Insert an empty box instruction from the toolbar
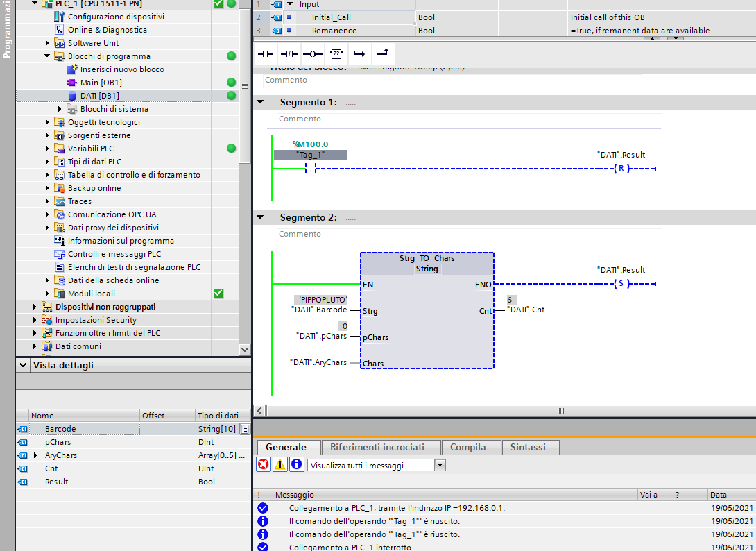 tap(336, 54)
